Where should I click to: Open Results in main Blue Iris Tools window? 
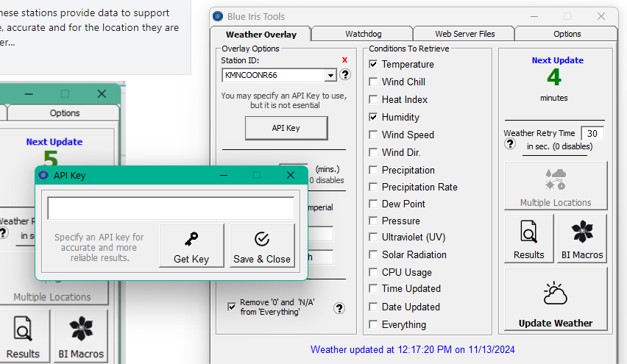click(x=529, y=238)
